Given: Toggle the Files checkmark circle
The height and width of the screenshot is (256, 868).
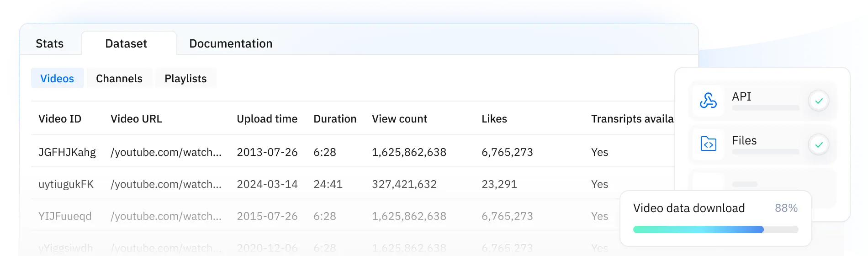Looking at the screenshot, I should [x=819, y=144].
